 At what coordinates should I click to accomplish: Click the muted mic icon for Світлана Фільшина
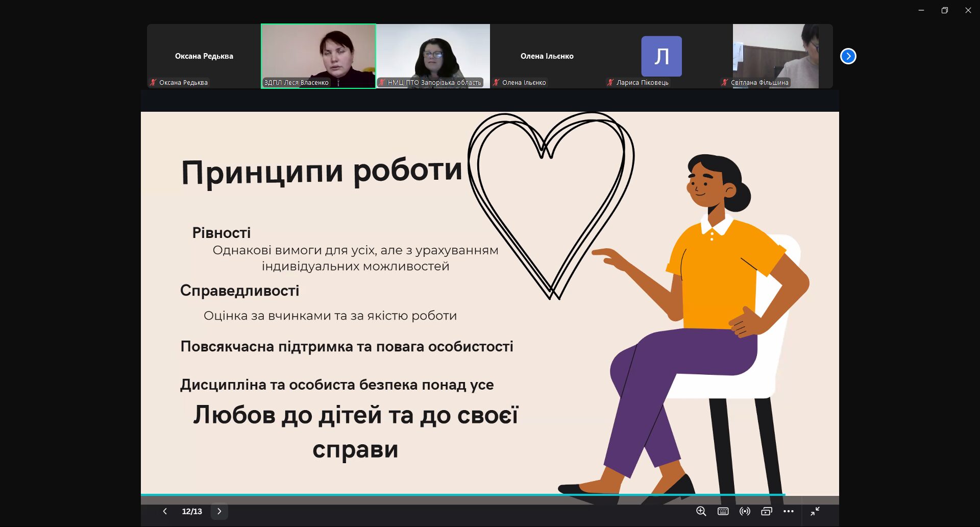[x=725, y=82]
